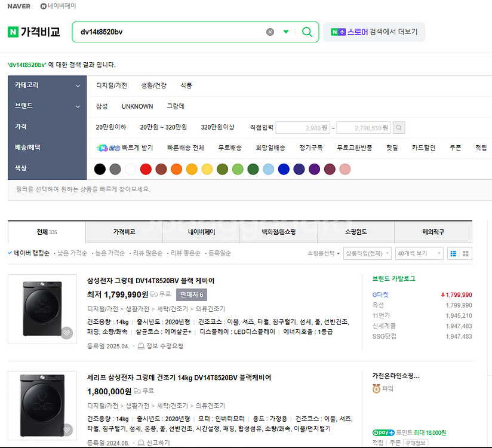Switch to the 네이버페이 results tab
492x448 pixels.
[x=201, y=232]
